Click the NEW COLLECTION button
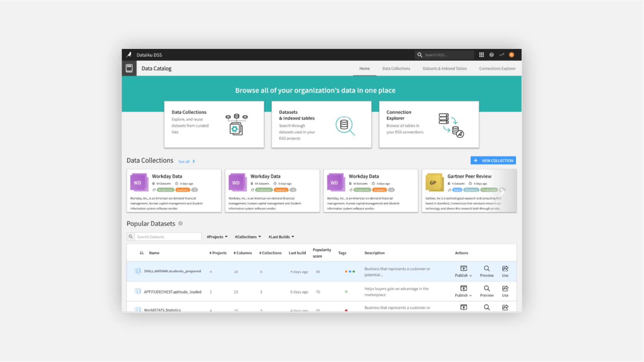This screenshot has width=644, height=362. (x=493, y=161)
